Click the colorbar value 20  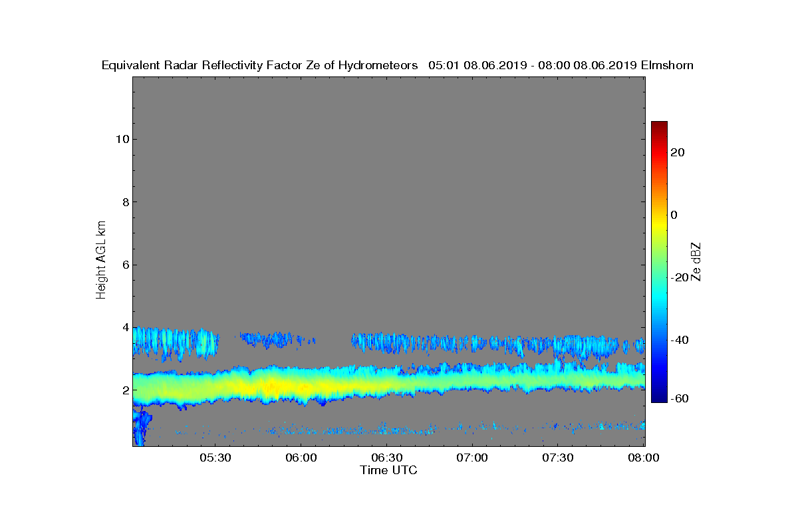coord(678,152)
